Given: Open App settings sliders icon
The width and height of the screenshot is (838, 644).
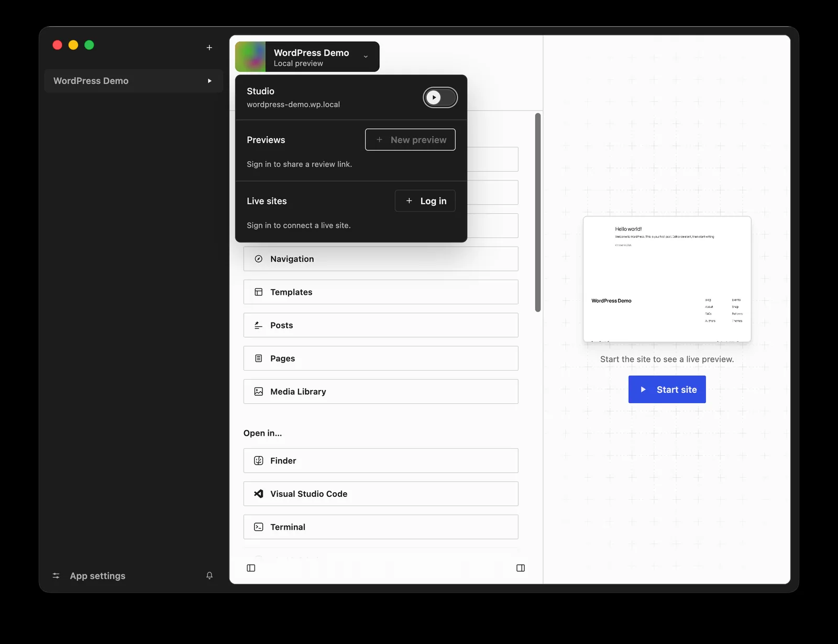Looking at the screenshot, I should point(56,575).
